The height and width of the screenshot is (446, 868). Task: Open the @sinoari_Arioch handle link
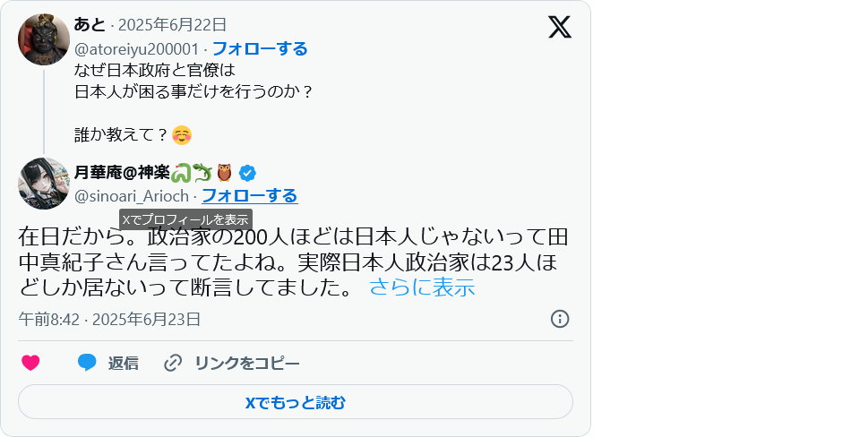(132, 196)
